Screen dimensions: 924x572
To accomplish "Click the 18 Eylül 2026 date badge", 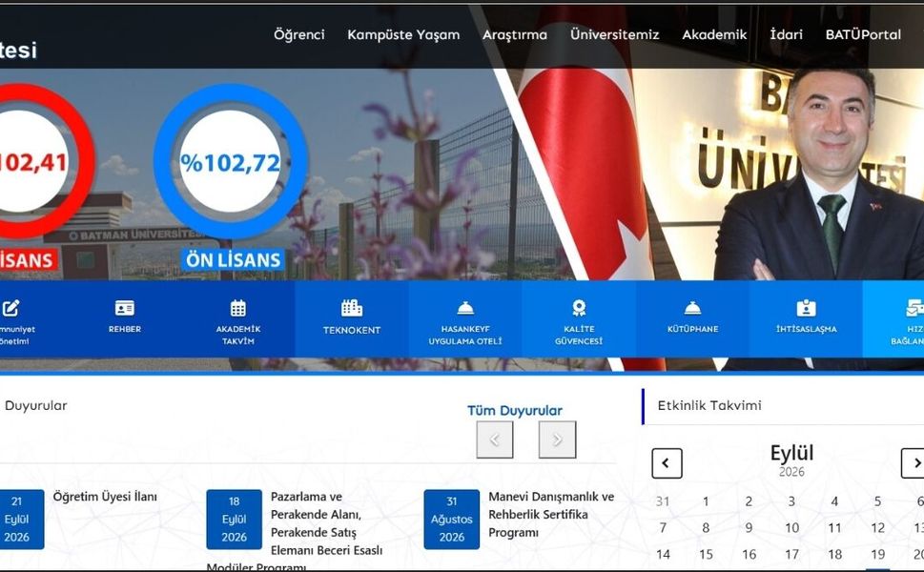I will (x=234, y=520).
